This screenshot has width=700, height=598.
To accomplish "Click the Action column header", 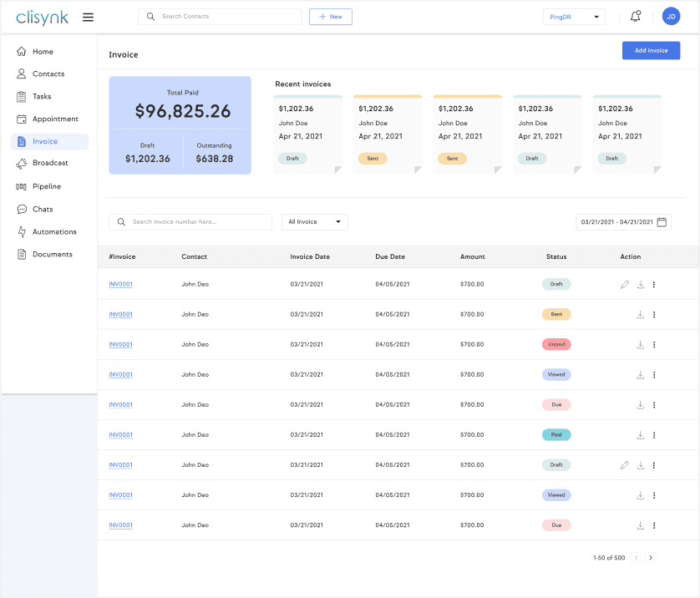I will (631, 256).
